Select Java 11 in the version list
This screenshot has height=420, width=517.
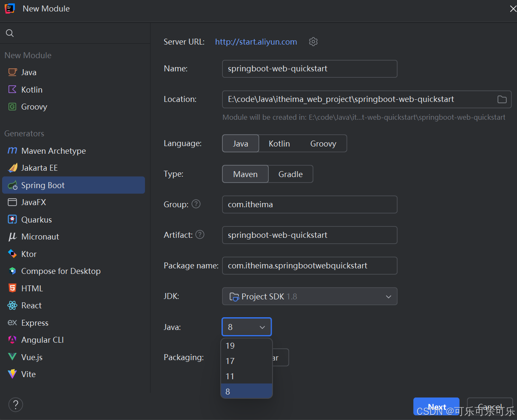(x=230, y=376)
